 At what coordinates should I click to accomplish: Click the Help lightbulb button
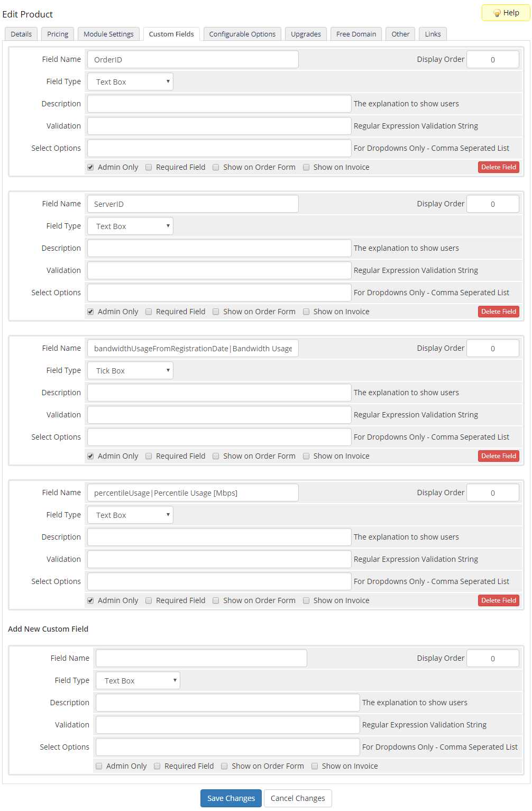[506, 13]
